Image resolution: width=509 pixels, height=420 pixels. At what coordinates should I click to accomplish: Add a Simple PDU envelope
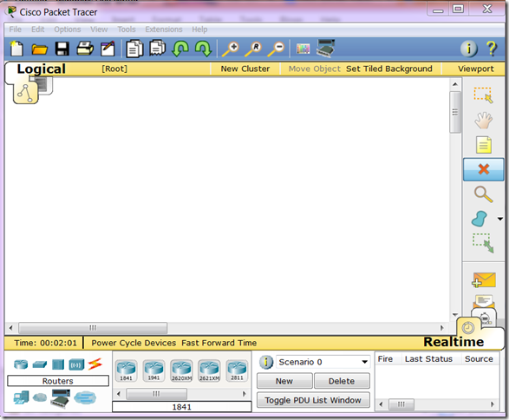[484, 280]
